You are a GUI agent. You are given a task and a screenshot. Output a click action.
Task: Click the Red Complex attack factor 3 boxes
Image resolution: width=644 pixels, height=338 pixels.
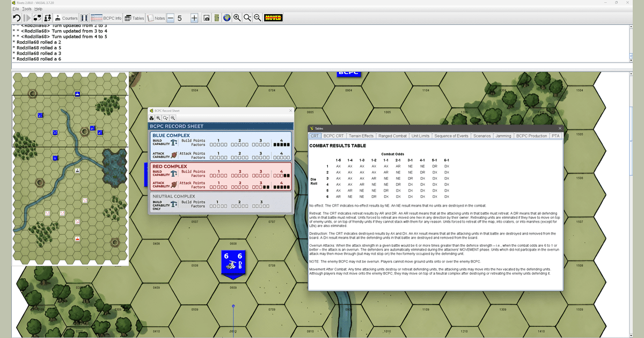click(260, 187)
